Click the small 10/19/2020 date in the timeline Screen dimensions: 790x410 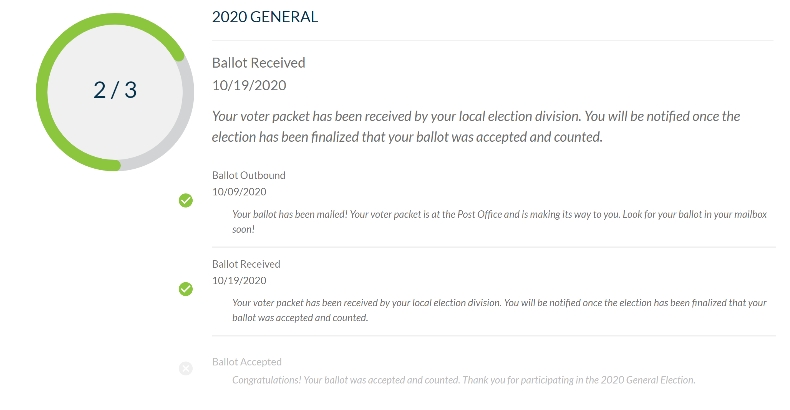pyautogui.click(x=240, y=280)
